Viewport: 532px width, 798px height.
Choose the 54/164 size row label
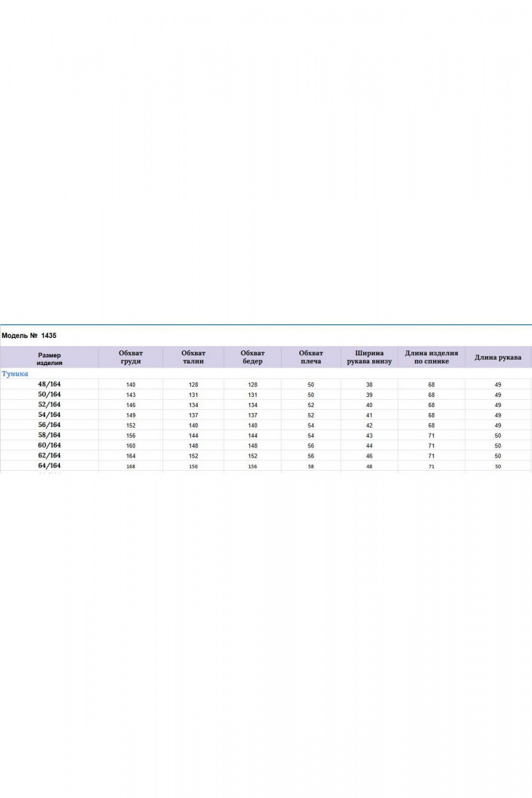[x=49, y=415]
